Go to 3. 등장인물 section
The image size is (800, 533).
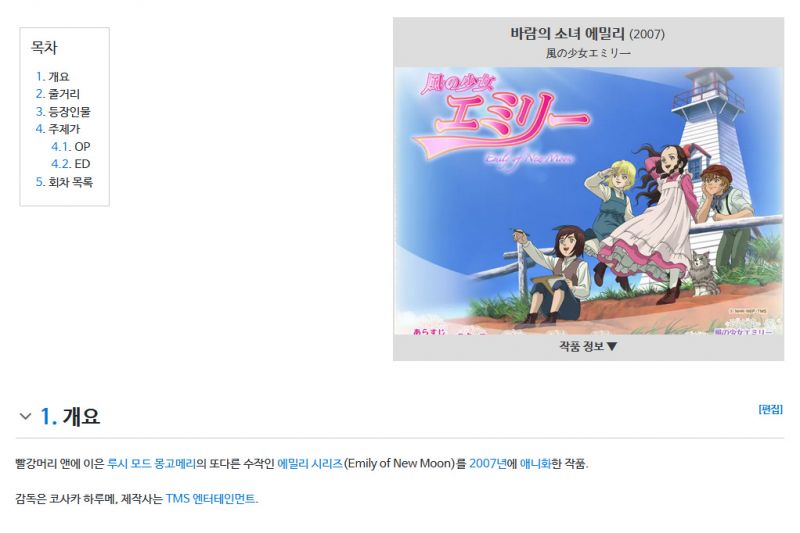pyautogui.click(x=63, y=112)
